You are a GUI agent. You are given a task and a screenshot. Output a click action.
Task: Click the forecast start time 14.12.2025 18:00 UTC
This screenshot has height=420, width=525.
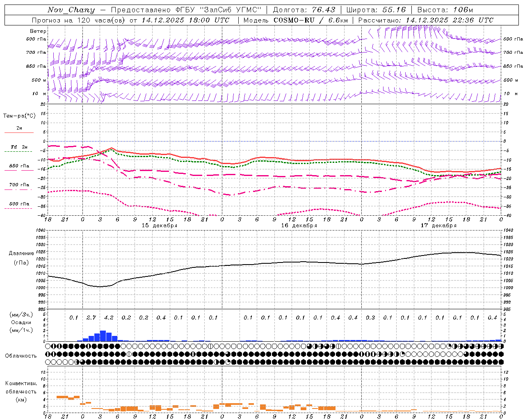tap(185, 20)
